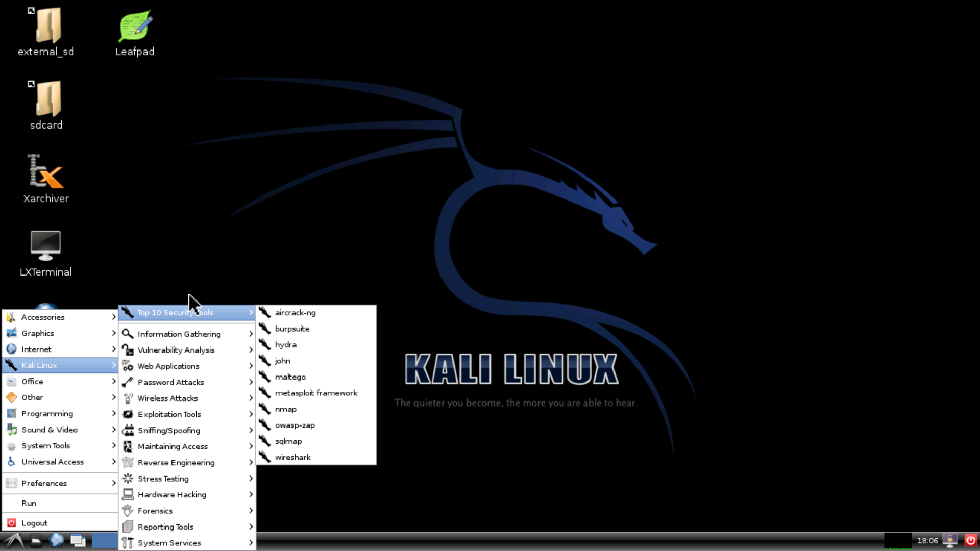Select Top 10 Security Tools entry

coord(187,312)
